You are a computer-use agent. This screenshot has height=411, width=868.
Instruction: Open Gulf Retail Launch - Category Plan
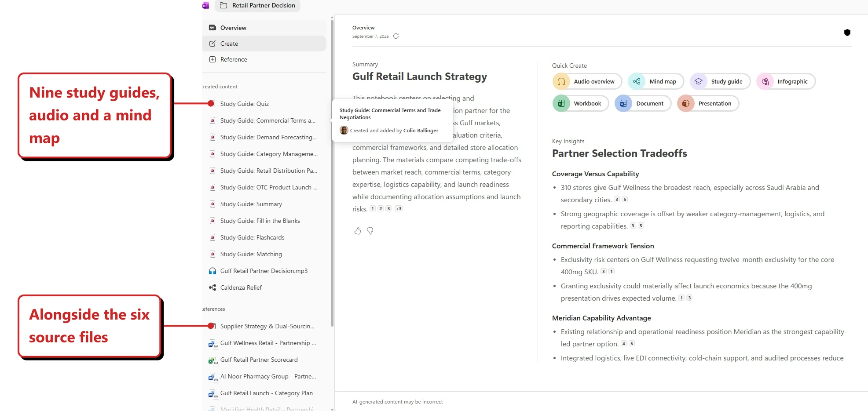tap(264, 393)
